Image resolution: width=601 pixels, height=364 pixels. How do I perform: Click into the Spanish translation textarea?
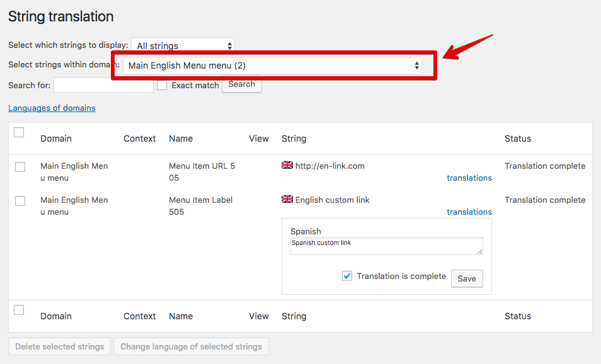(x=386, y=246)
